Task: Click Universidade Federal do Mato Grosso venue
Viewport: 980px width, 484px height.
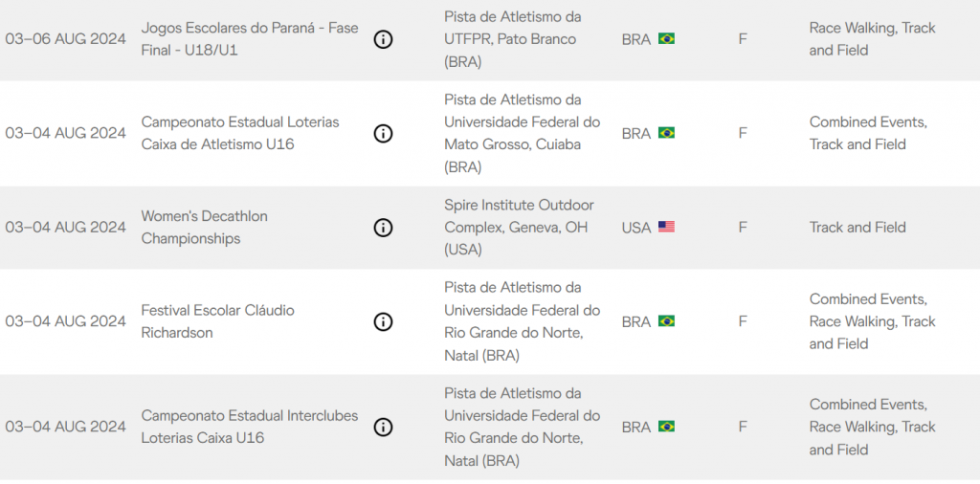Action: [x=523, y=134]
